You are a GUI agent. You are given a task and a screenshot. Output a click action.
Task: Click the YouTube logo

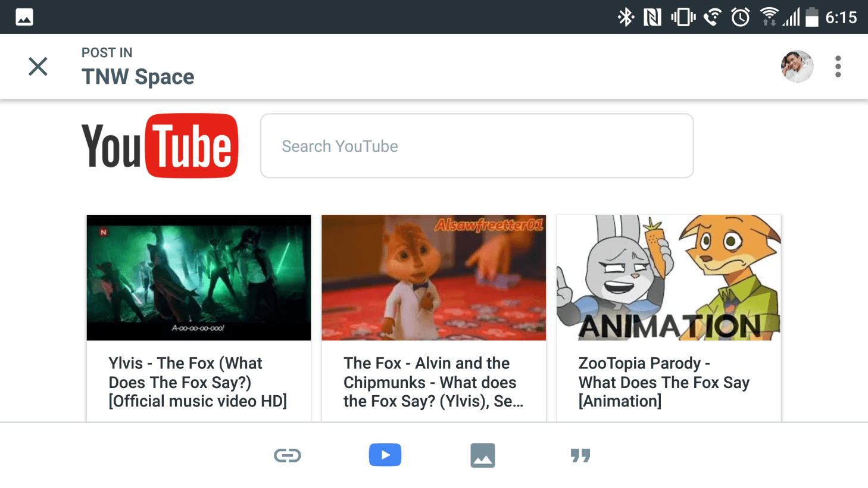(160, 146)
